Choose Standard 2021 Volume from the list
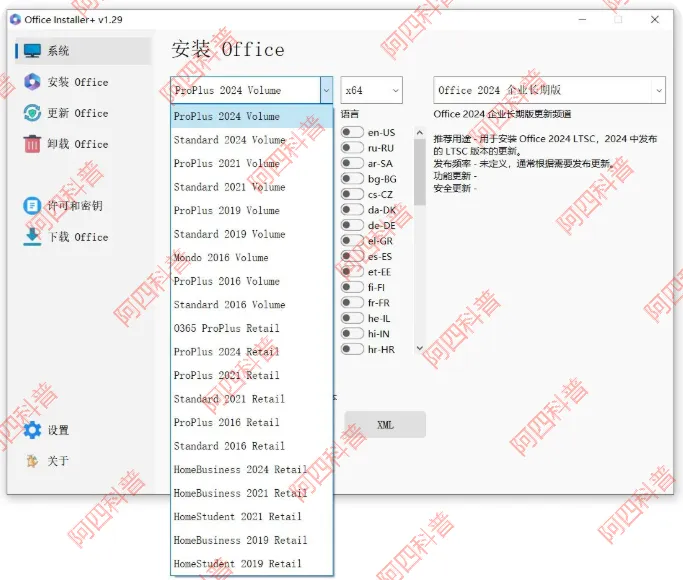 click(252, 187)
